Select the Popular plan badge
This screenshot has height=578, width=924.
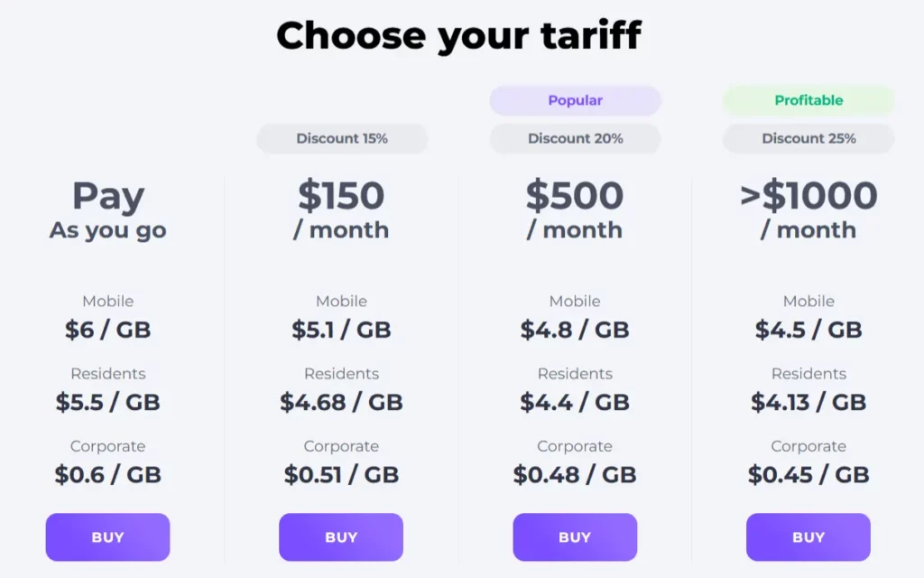click(x=575, y=100)
